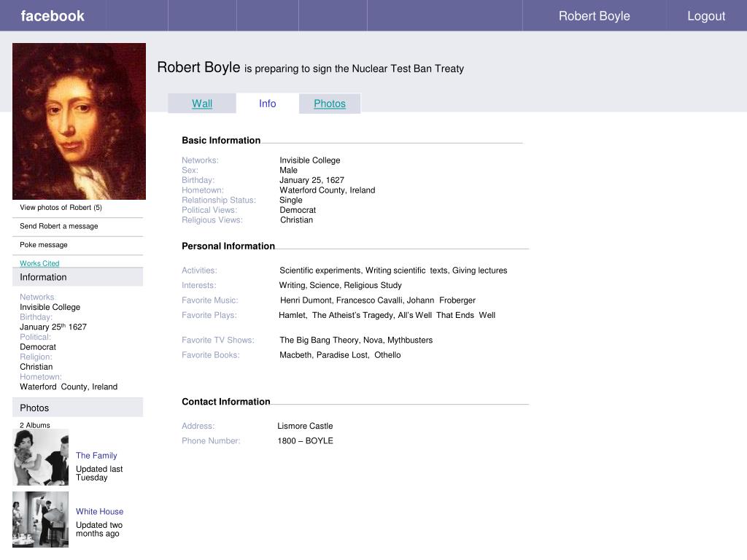The height and width of the screenshot is (560, 747).
Task: Click Favorite TV Shows value Big Bang Theory
Action: (x=356, y=340)
